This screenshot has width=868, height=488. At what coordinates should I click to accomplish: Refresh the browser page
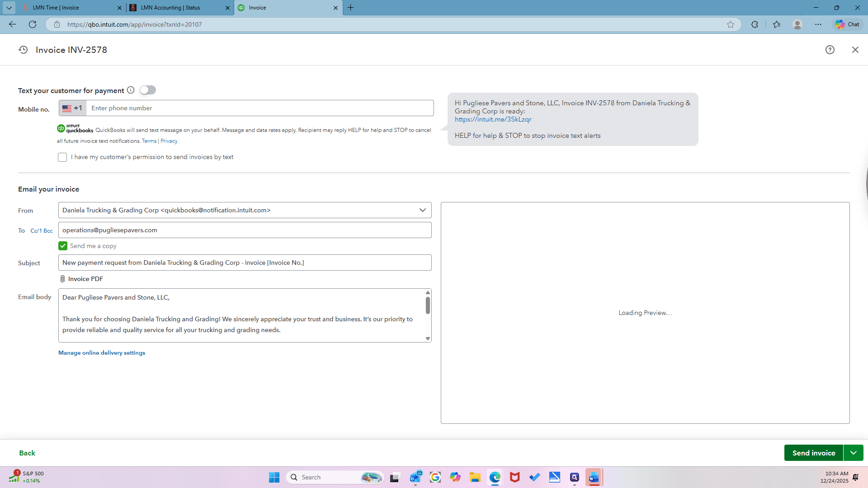[x=33, y=24]
